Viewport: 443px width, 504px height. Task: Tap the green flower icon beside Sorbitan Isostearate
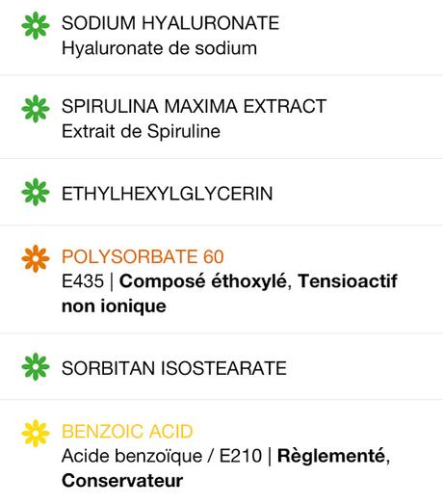point(36,367)
